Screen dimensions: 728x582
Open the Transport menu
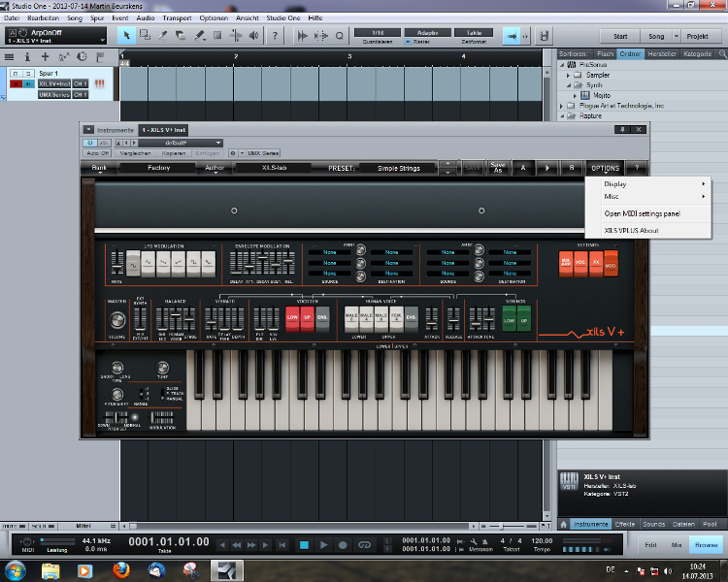click(177, 18)
